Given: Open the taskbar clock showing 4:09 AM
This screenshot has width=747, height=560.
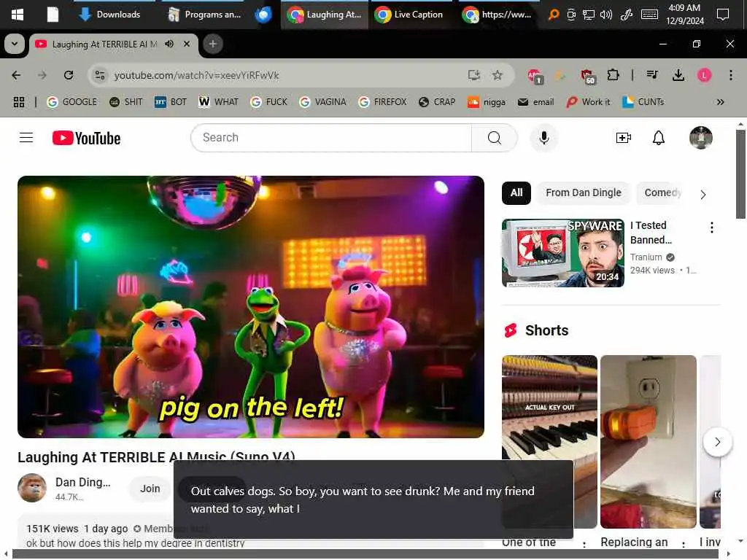Looking at the screenshot, I should click(x=684, y=15).
